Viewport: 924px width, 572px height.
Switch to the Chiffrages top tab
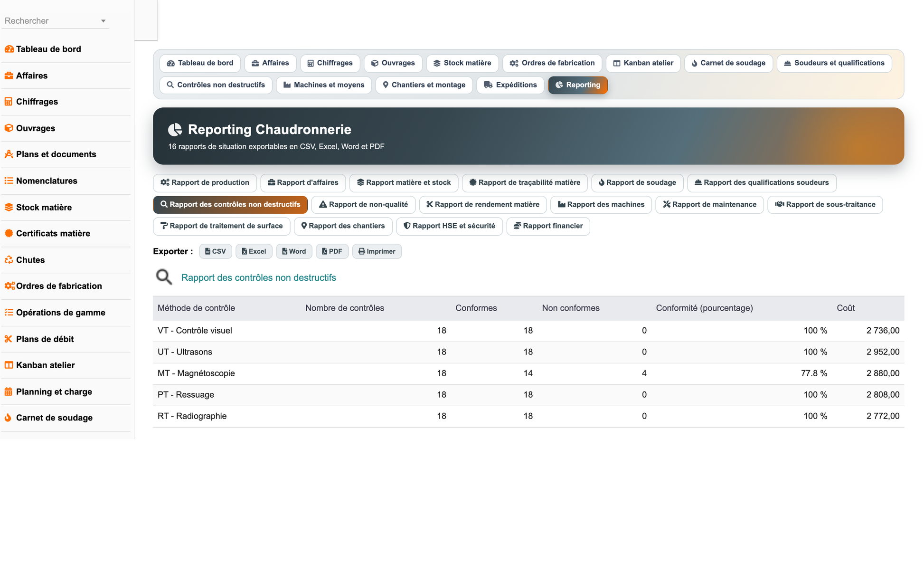[330, 63]
